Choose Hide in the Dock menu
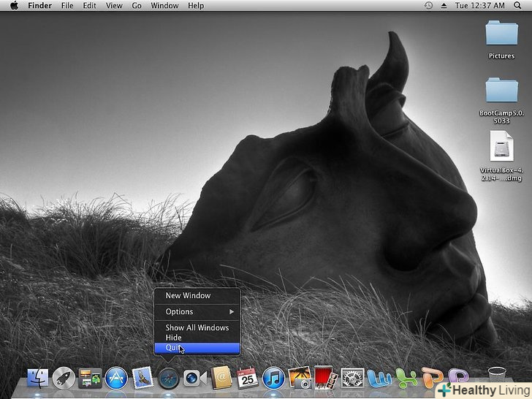532x399 pixels. point(174,338)
